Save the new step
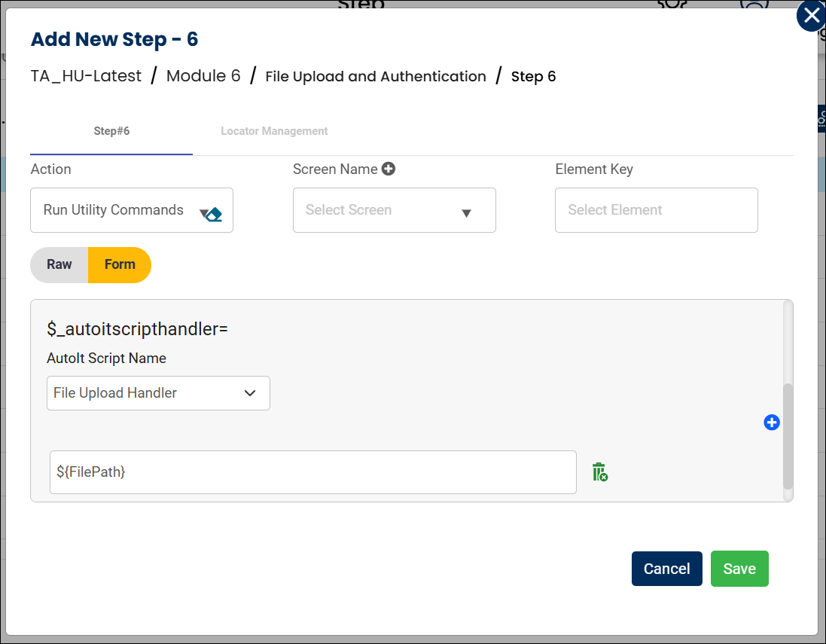Screen dimensions: 826x644 coord(739,569)
